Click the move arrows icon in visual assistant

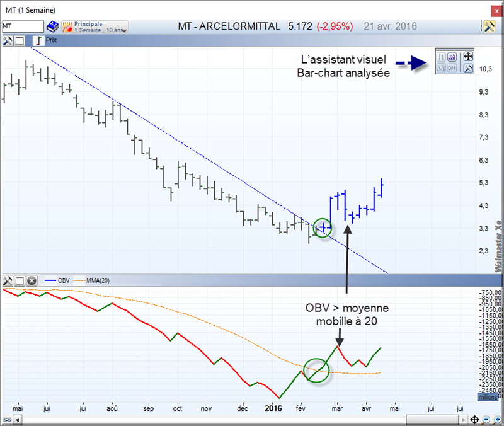[x=468, y=57]
